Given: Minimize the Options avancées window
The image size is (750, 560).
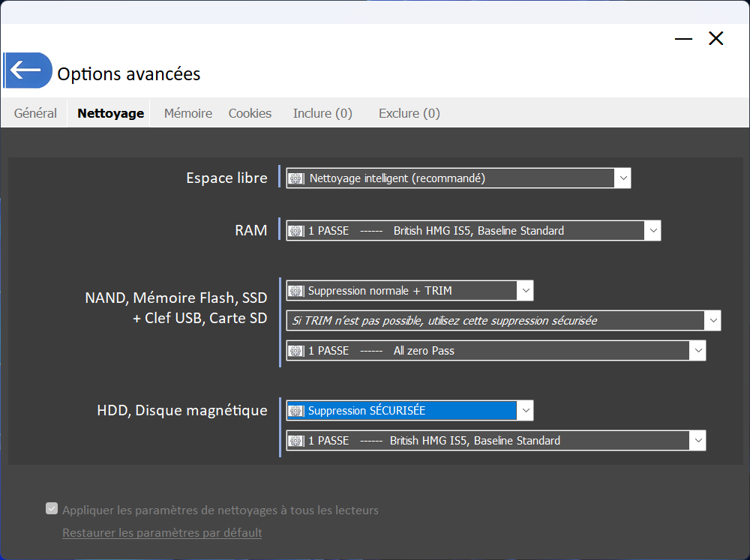Looking at the screenshot, I should [x=683, y=39].
